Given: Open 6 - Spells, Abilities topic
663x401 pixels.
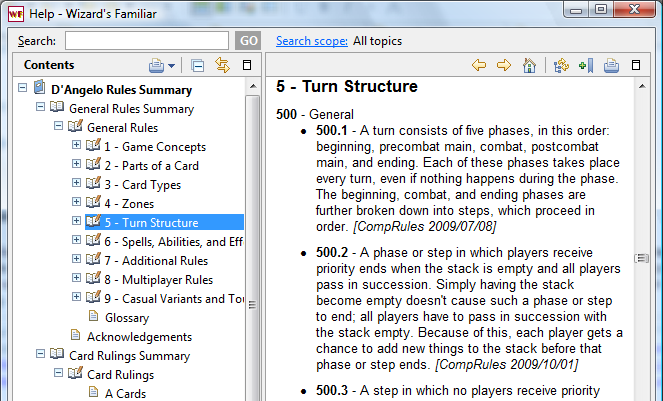Looking at the screenshot, I should [174, 242].
